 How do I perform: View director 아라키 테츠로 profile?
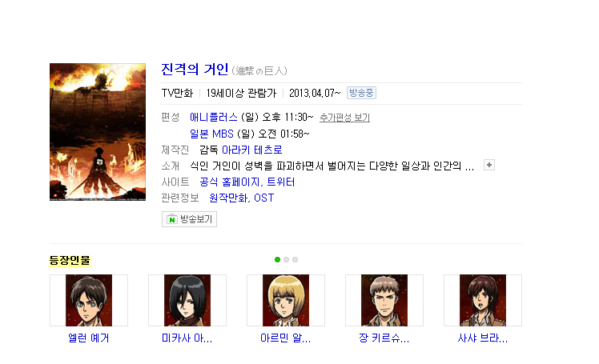coord(252,150)
